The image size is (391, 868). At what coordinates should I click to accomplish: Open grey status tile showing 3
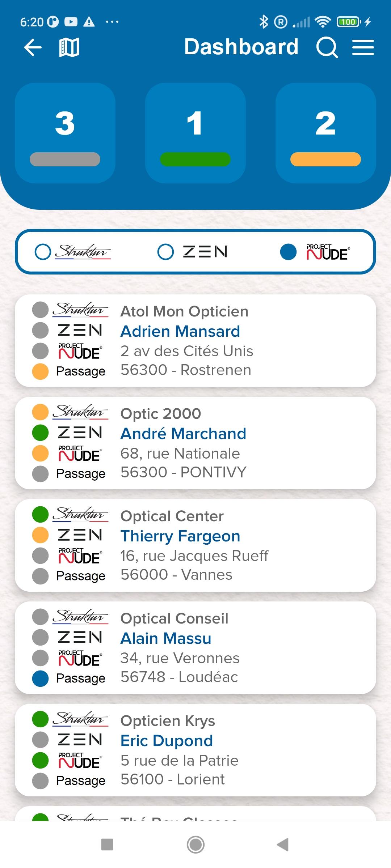coord(65,133)
